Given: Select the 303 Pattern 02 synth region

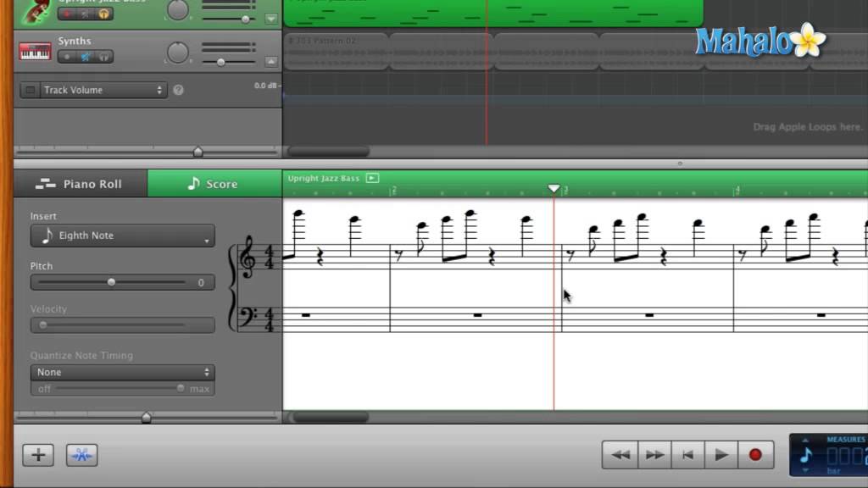Looking at the screenshot, I should click(x=336, y=51).
